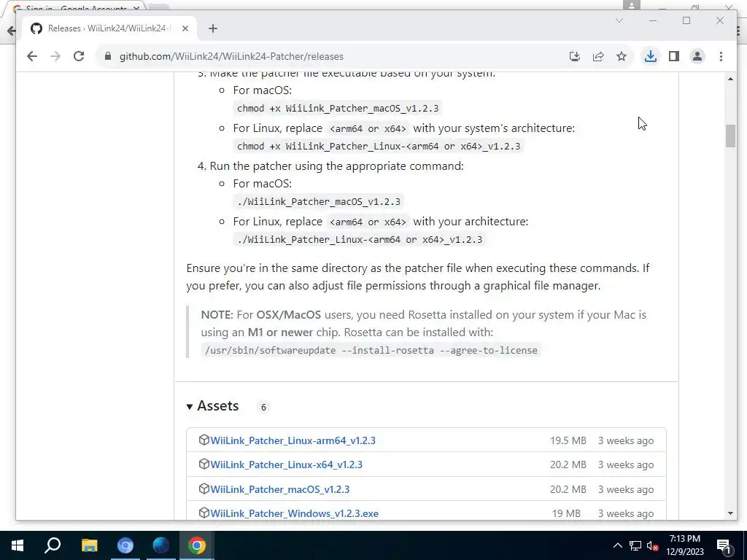
Task: Click the package icon beside Linux-x64 asset
Action: click(x=204, y=464)
